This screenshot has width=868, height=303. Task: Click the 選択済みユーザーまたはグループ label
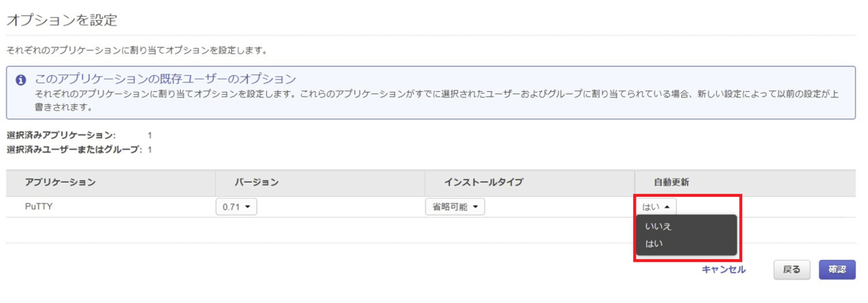click(x=75, y=150)
